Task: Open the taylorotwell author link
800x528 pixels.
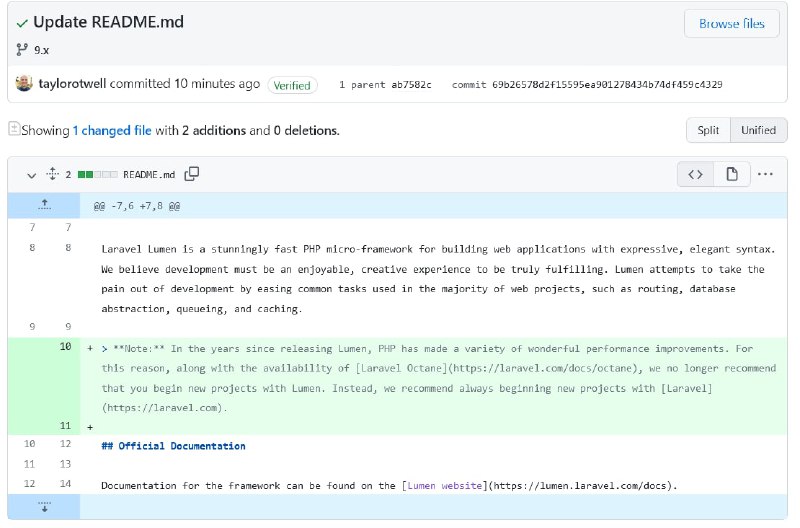Action: [72, 84]
